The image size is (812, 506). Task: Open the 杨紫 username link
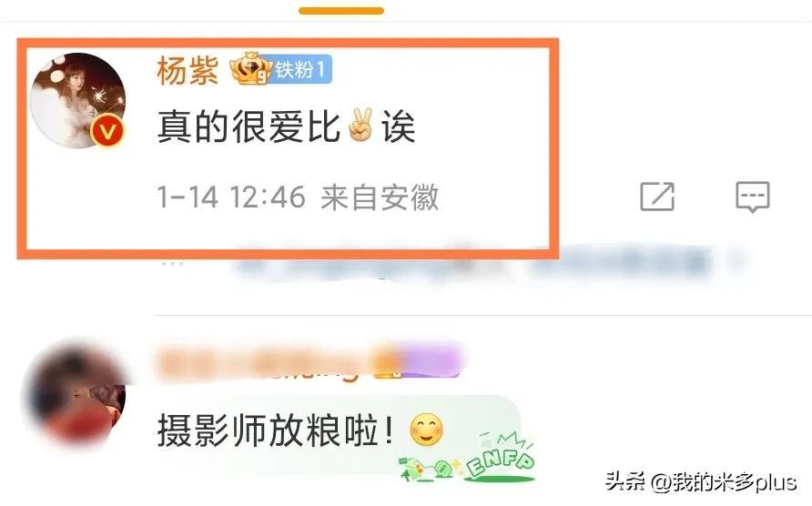point(188,70)
